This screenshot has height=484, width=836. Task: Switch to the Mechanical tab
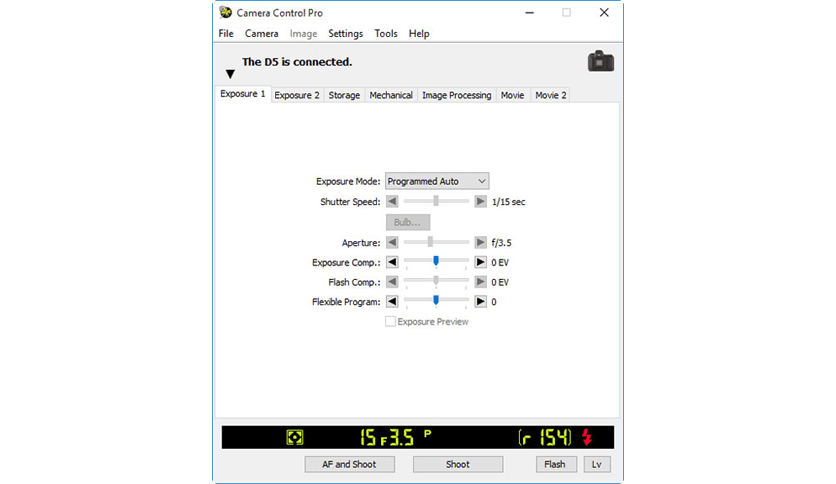click(x=391, y=95)
